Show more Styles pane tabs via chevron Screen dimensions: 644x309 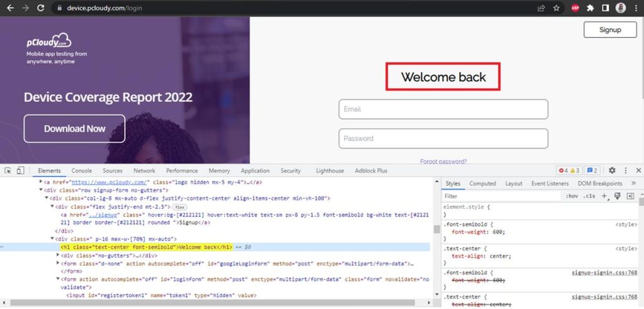click(633, 183)
